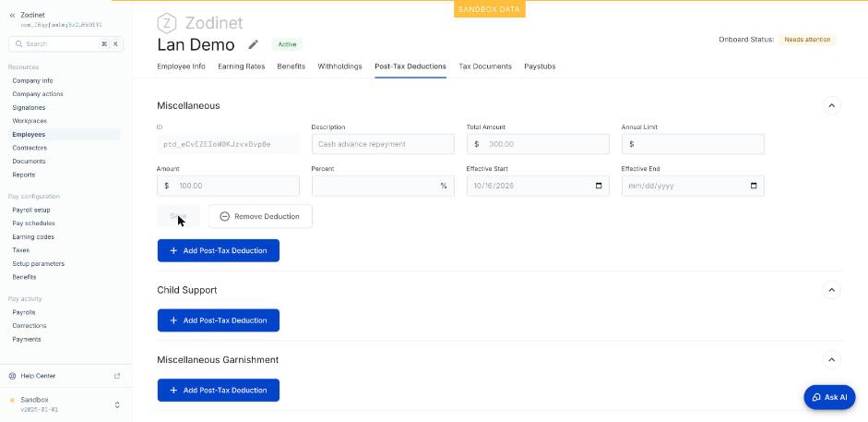Open Company info in sidebar
The width and height of the screenshot is (868, 422).
32,81
